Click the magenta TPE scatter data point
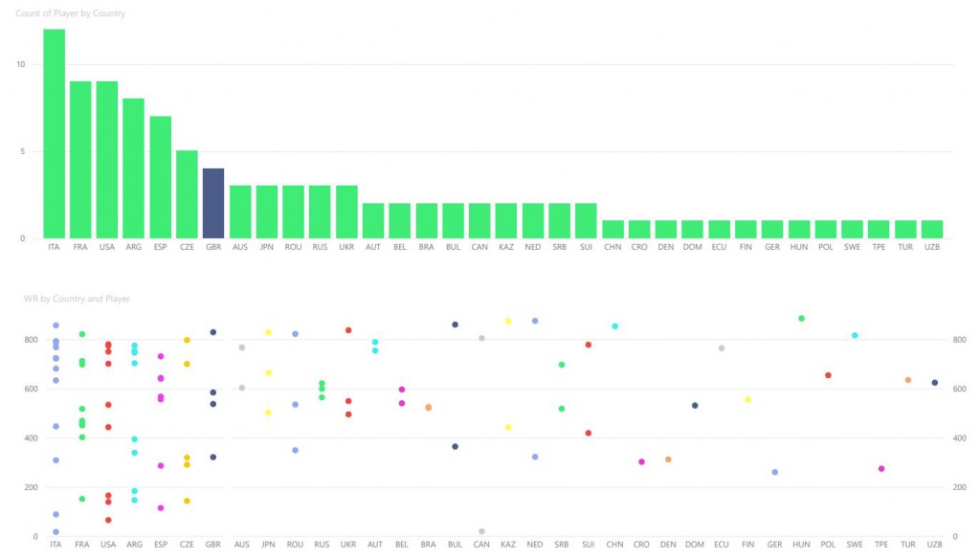 click(881, 469)
